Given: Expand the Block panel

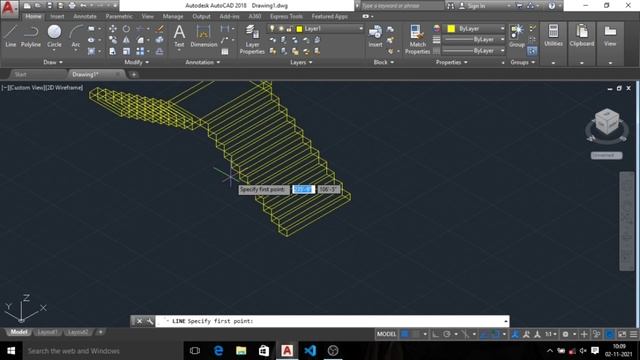Looking at the screenshot, I should 384,62.
